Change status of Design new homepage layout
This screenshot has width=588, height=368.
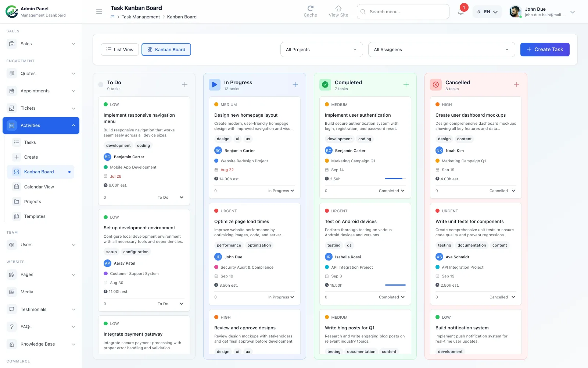tap(281, 191)
